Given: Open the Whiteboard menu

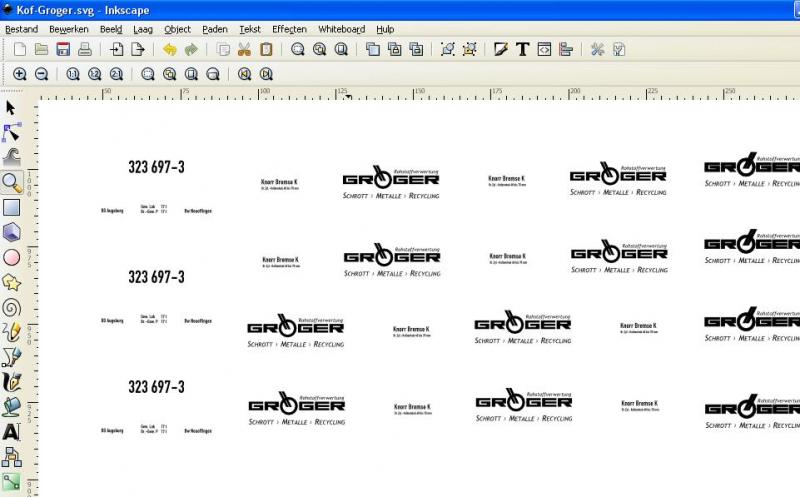Looking at the screenshot, I should click(341, 30).
